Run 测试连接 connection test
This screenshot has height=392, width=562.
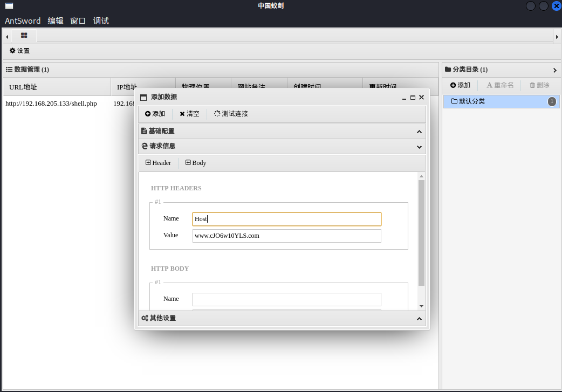(231, 114)
